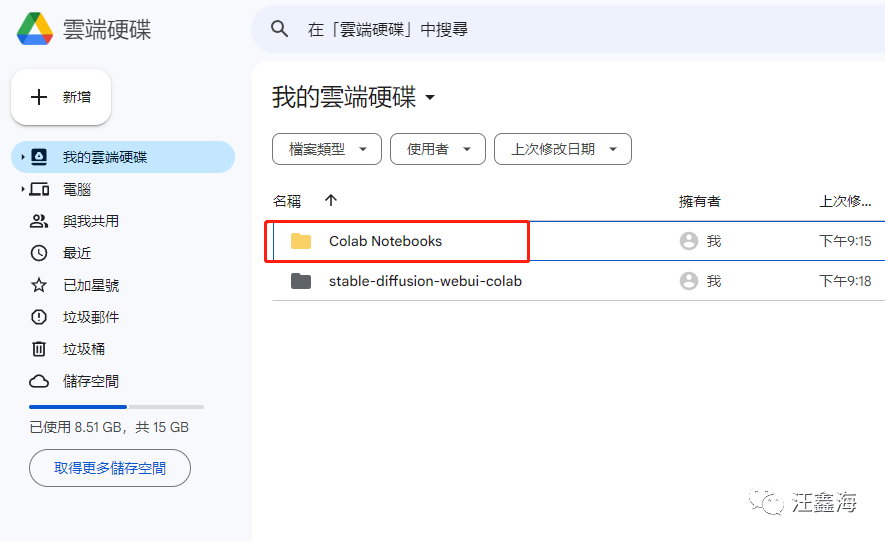
Task: Click 下午9:15 modified time
Action: tap(845, 241)
